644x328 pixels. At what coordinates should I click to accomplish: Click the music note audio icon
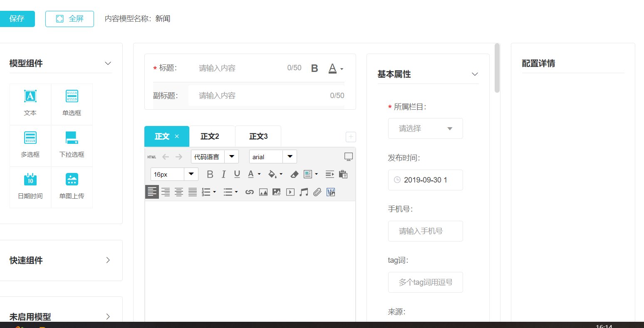[x=304, y=192]
